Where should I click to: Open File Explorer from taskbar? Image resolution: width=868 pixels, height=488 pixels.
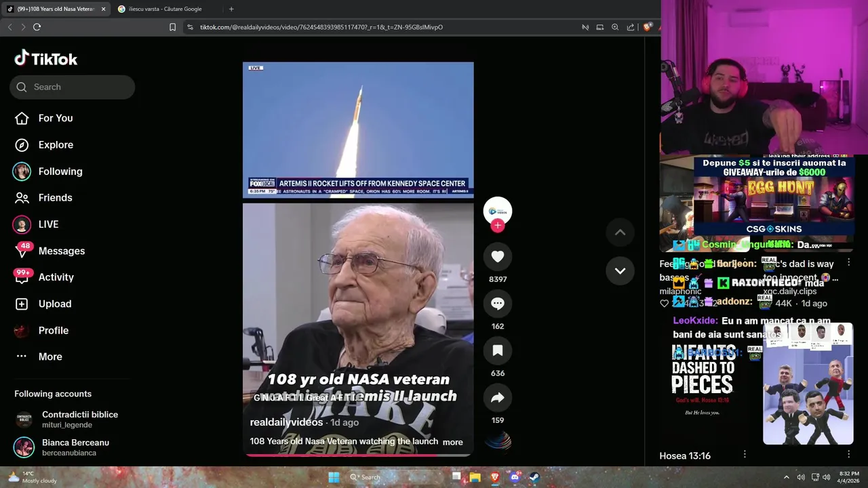[x=475, y=477]
